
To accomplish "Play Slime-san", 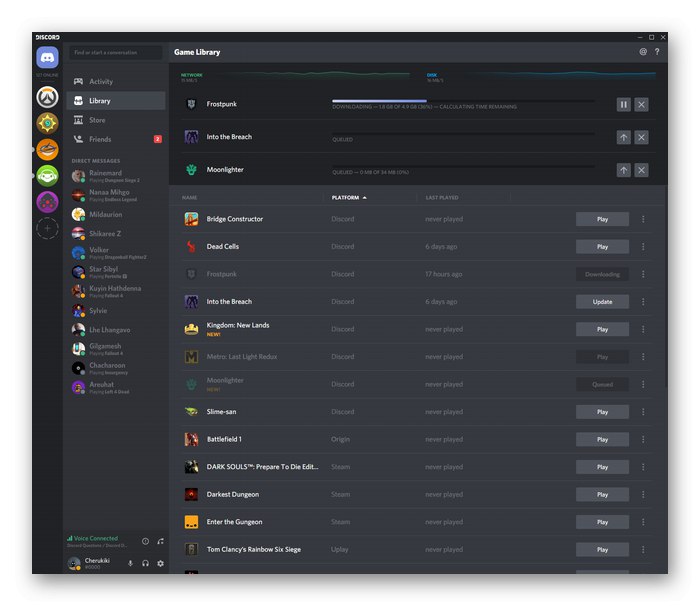I will (602, 412).
